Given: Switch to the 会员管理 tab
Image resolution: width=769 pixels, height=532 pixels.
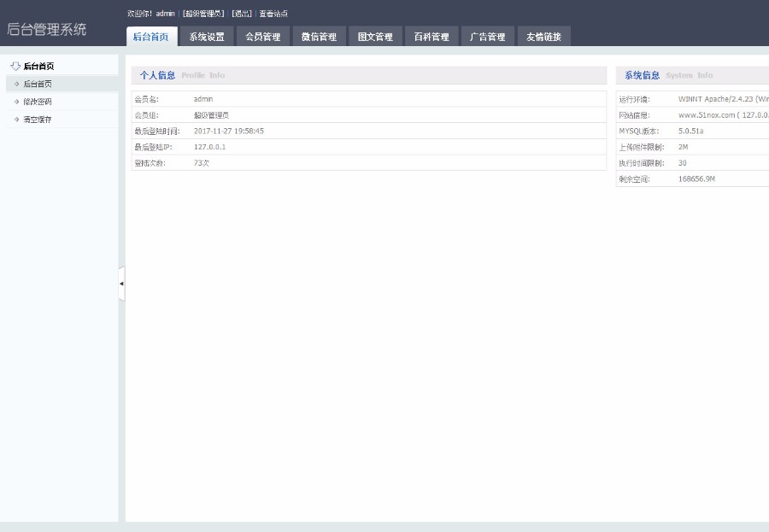Looking at the screenshot, I should (x=262, y=36).
